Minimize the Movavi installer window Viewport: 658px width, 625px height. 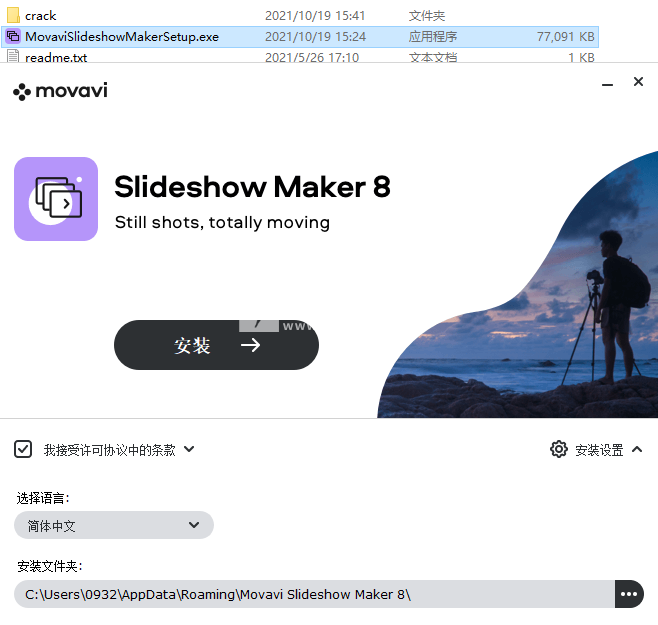[607, 85]
